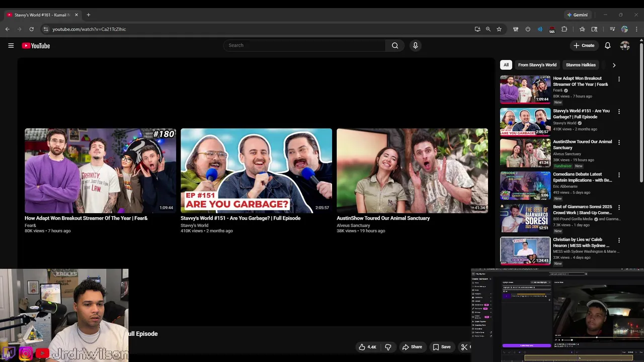Open the YouTube guide hamburger menu
The width and height of the screenshot is (644, 362).
tap(11, 45)
